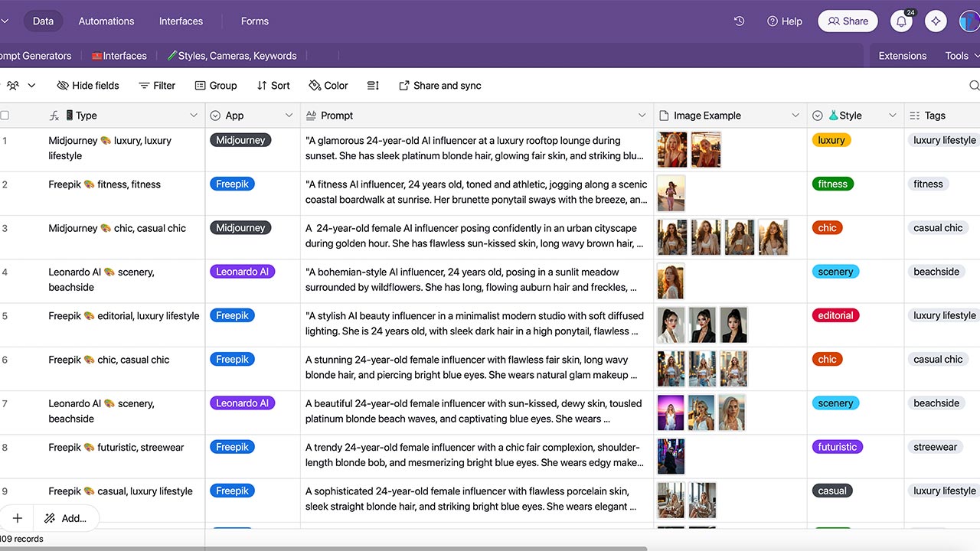Click prompt cell starting "A trendy 24-year-old"
Screen dimensions: 980x551
(x=477, y=456)
